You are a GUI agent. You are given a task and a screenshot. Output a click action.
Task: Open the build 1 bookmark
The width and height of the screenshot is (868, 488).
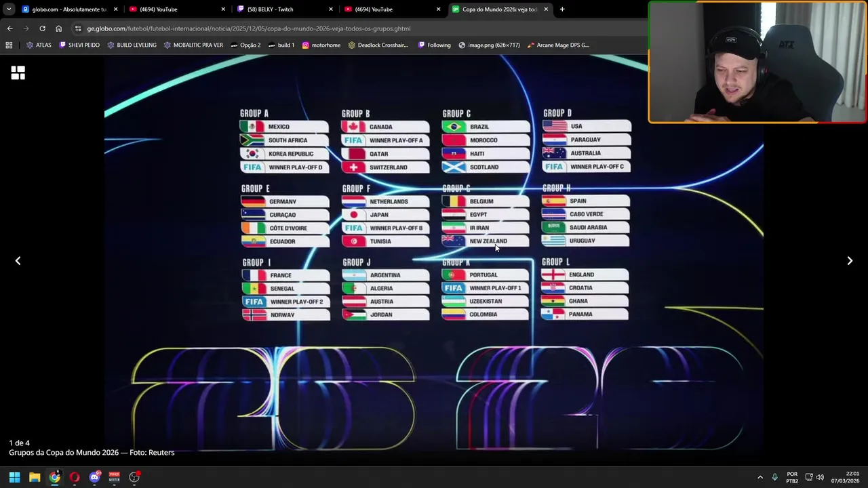(x=281, y=45)
